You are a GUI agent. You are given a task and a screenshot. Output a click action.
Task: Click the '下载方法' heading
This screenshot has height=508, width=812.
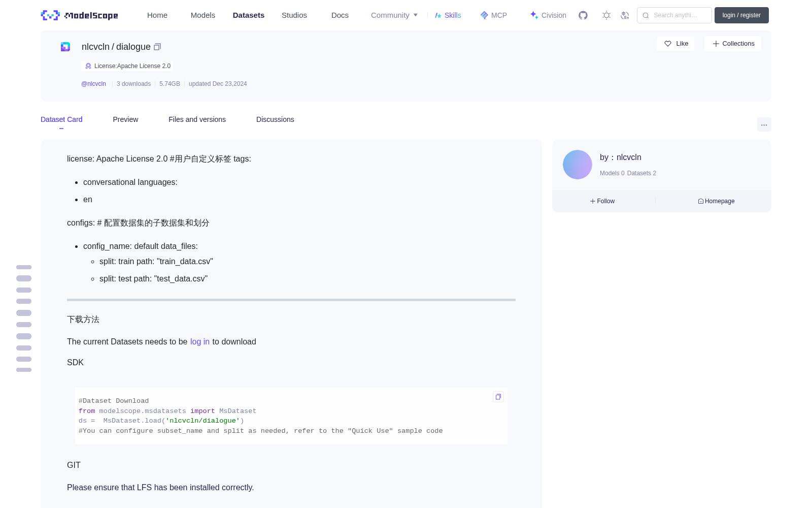(83, 320)
